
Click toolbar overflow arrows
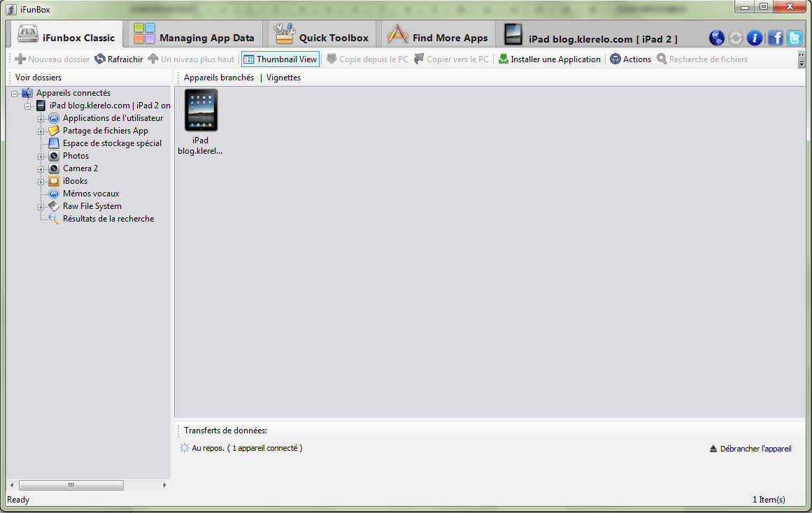point(802,59)
